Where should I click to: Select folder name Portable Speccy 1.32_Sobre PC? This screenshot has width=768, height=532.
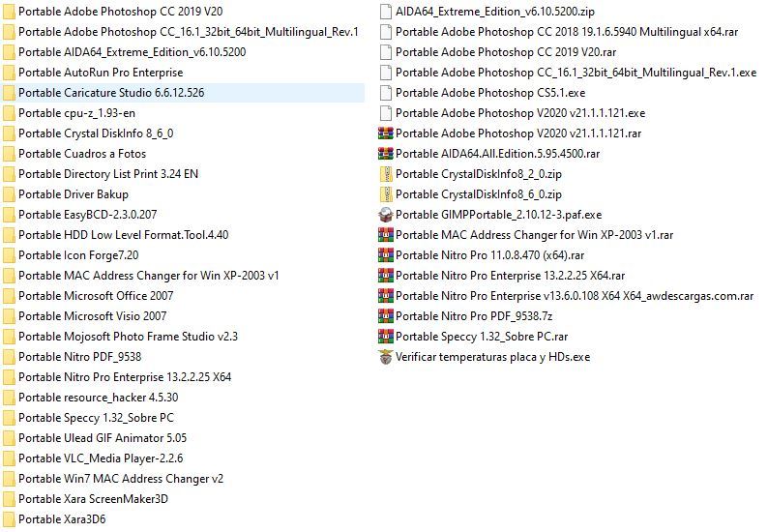[x=97, y=418]
